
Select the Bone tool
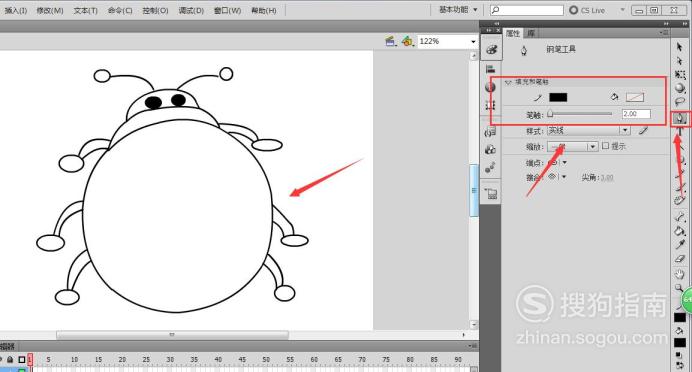point(680,216)
